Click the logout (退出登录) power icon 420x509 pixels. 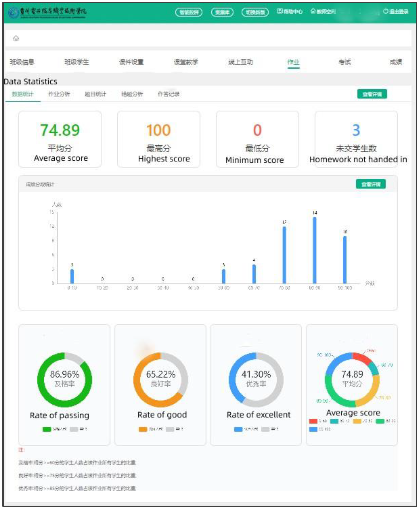(x=386, y=11)
